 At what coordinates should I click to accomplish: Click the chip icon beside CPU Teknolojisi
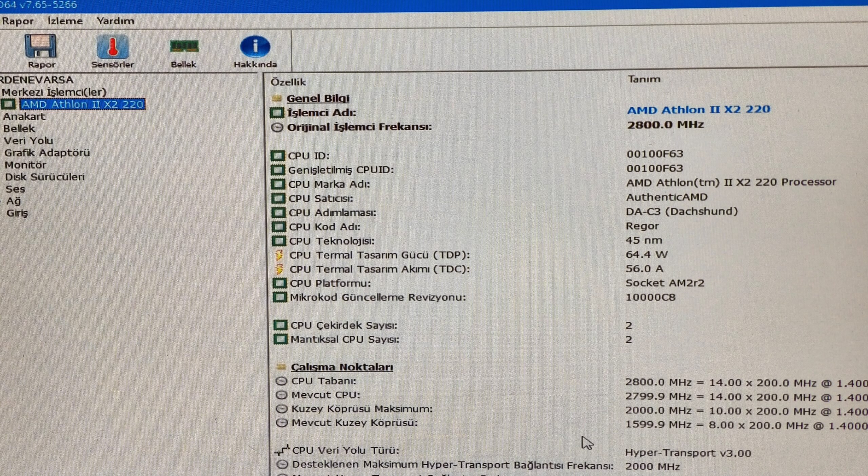tap(279, 241)
